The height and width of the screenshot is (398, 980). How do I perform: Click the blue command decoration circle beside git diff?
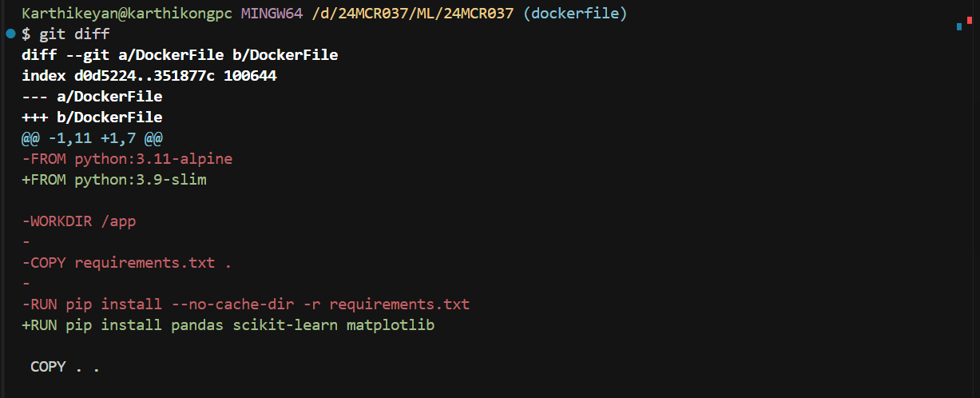tap(10, 34)
